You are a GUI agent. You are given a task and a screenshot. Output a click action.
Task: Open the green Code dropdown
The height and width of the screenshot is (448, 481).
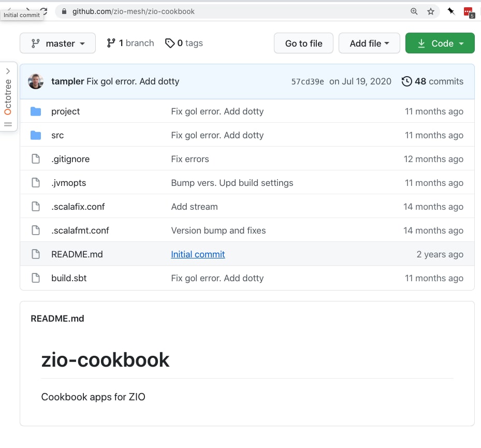440,44
